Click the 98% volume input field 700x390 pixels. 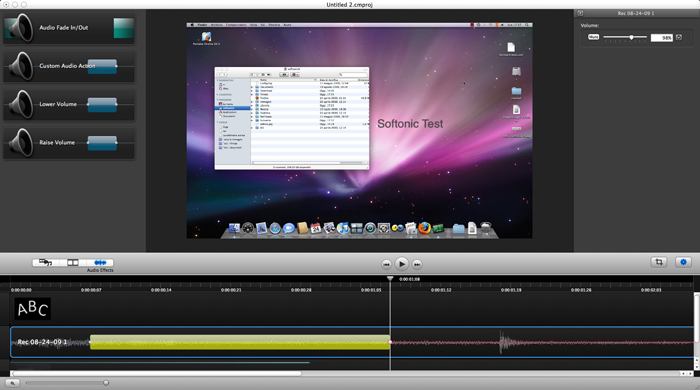[x=662, y=38]
